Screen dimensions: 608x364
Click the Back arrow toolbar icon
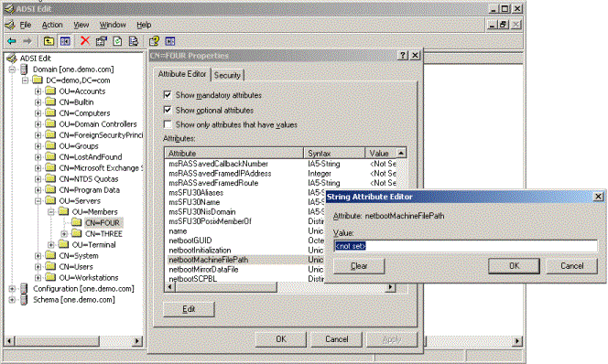[x=12, y=41]
